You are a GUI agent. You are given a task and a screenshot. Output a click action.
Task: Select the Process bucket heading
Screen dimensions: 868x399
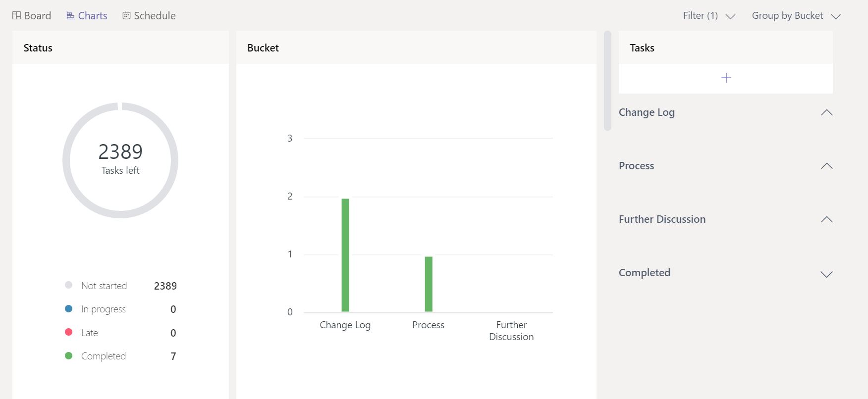636,166
